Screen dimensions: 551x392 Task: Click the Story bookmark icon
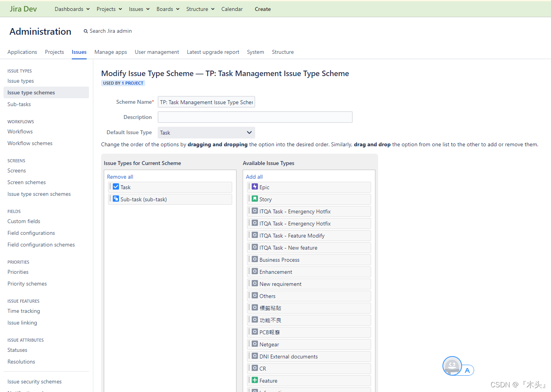click(x=255, y=199)
